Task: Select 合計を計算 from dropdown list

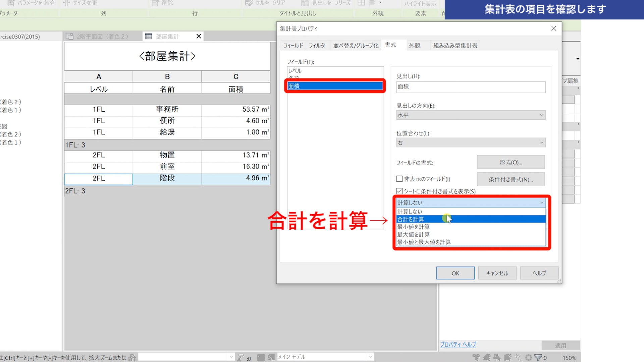Action: pos(411,219)
